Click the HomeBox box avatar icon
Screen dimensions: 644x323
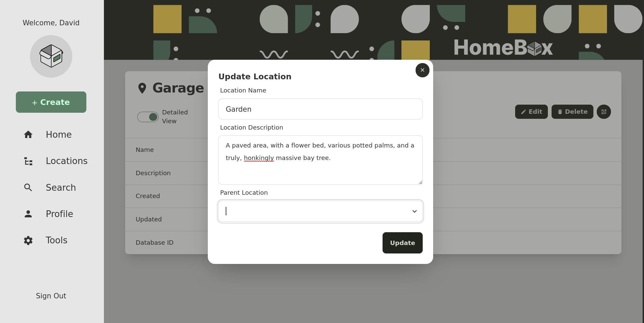pos(51,56)
